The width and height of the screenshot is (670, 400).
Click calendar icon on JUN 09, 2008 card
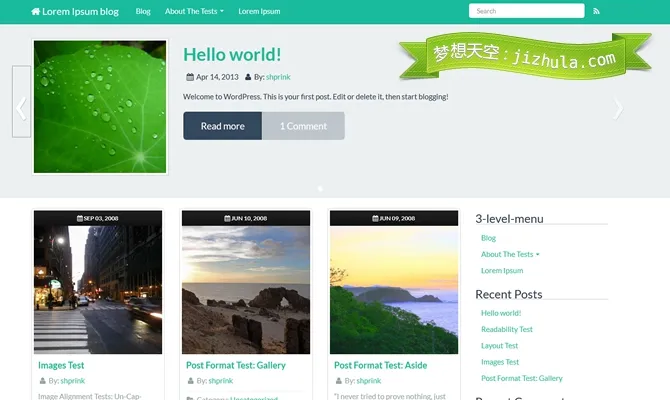(375, 218)
